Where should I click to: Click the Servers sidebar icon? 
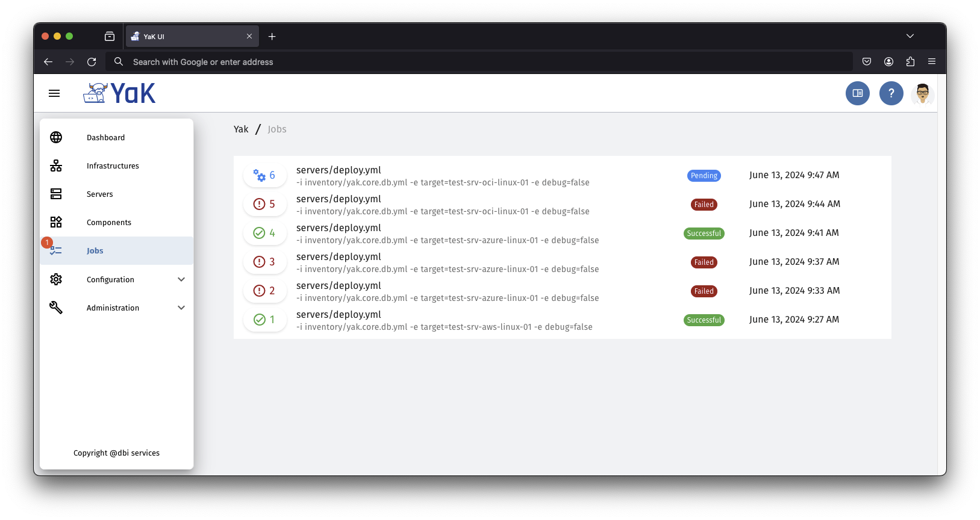coord(56,194)
